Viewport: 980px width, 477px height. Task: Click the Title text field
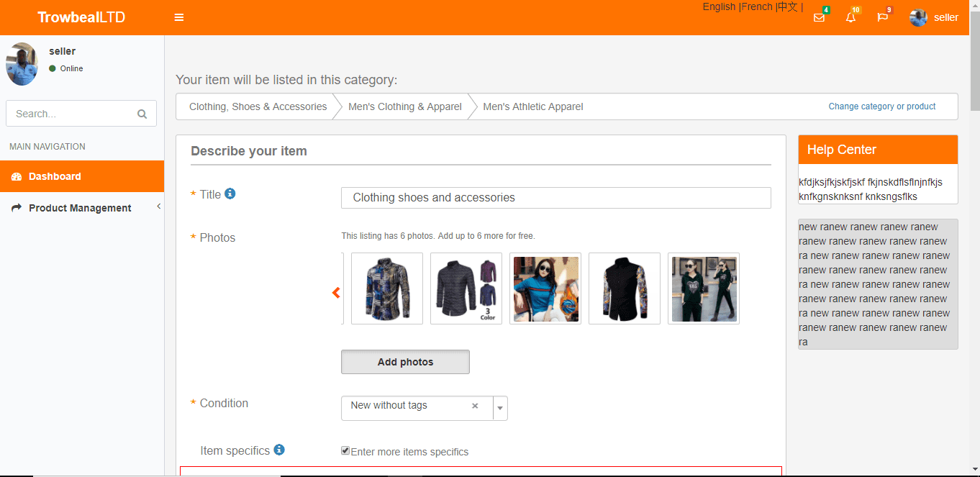[556, 198]
